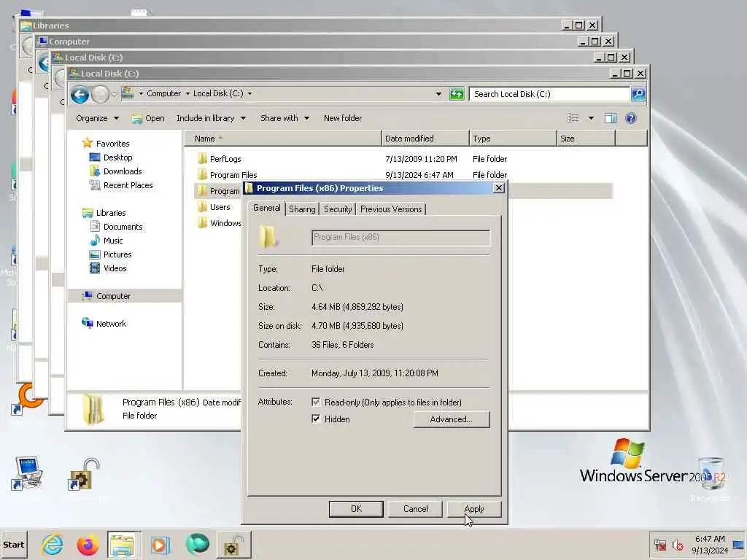The width and height of the screenshot is (747, 560).
Task: Click New folder in toolbar
Action: point(343,118)
